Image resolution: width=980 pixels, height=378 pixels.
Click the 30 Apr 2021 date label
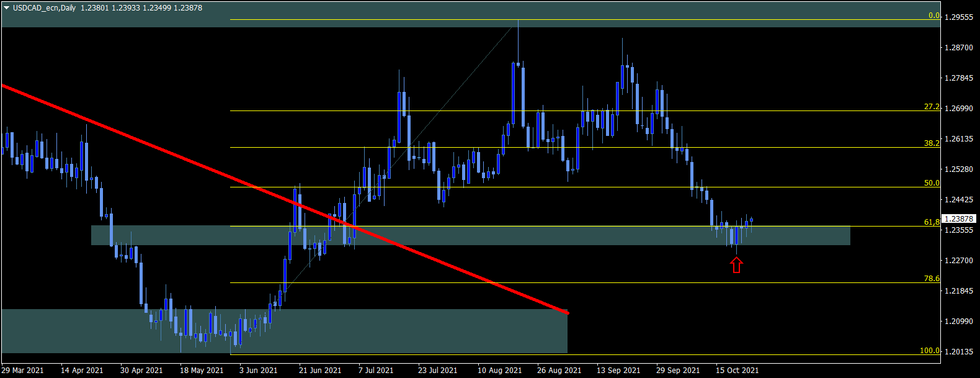(x=141, y=371)
